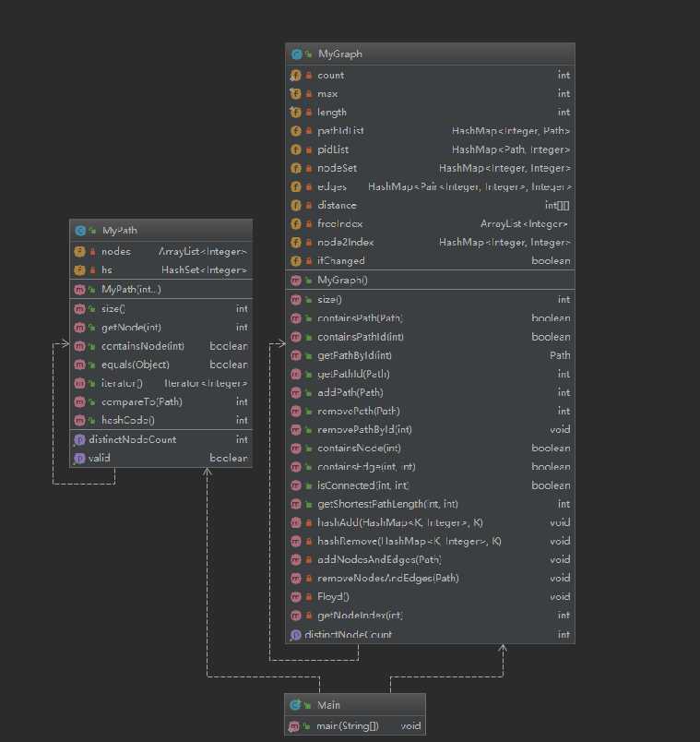Click the property icon next to valid

point(79,458)
